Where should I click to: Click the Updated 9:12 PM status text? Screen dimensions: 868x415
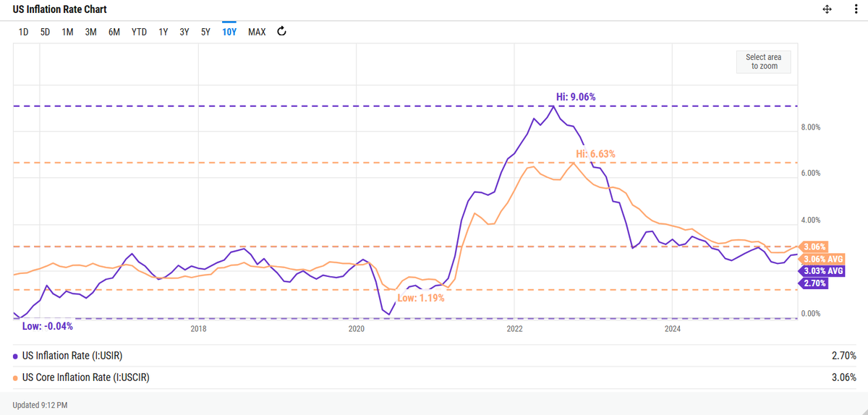[x=41, y=406]
